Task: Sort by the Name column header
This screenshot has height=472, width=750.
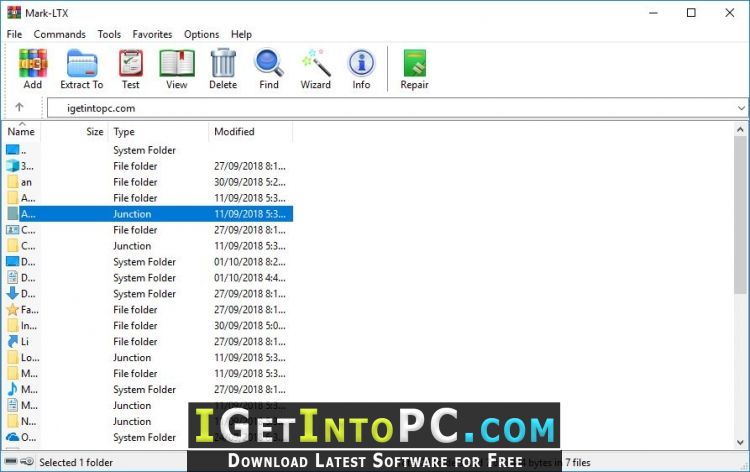Action: [x=22, y=132]
